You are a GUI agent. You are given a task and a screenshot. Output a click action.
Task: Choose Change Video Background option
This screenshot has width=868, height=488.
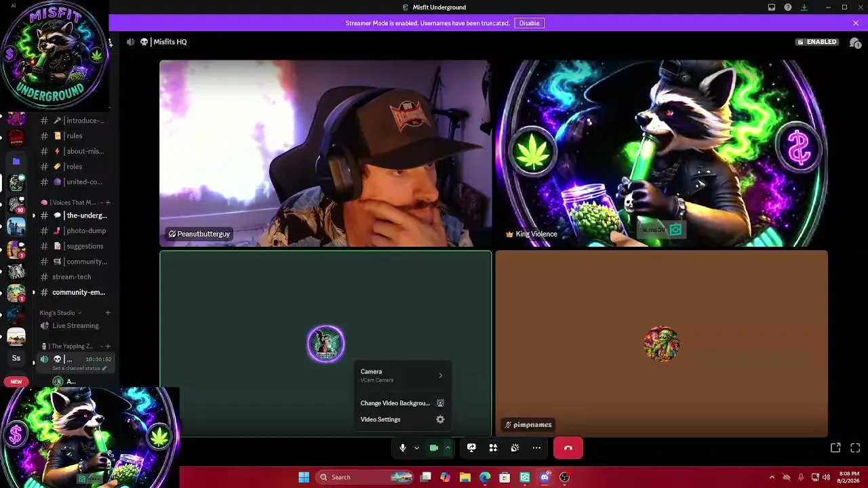[402, 403]
